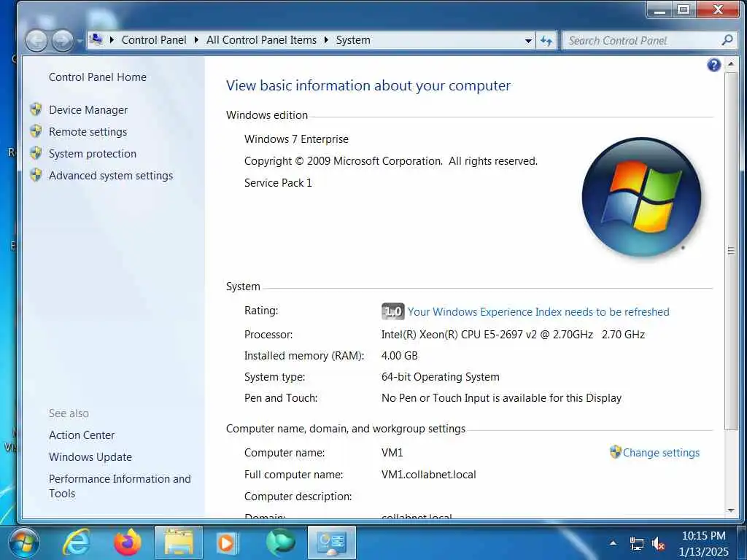Click the 64-bit Operating System value
This screenshot has height=560, width=747.
tap(440, 377)
